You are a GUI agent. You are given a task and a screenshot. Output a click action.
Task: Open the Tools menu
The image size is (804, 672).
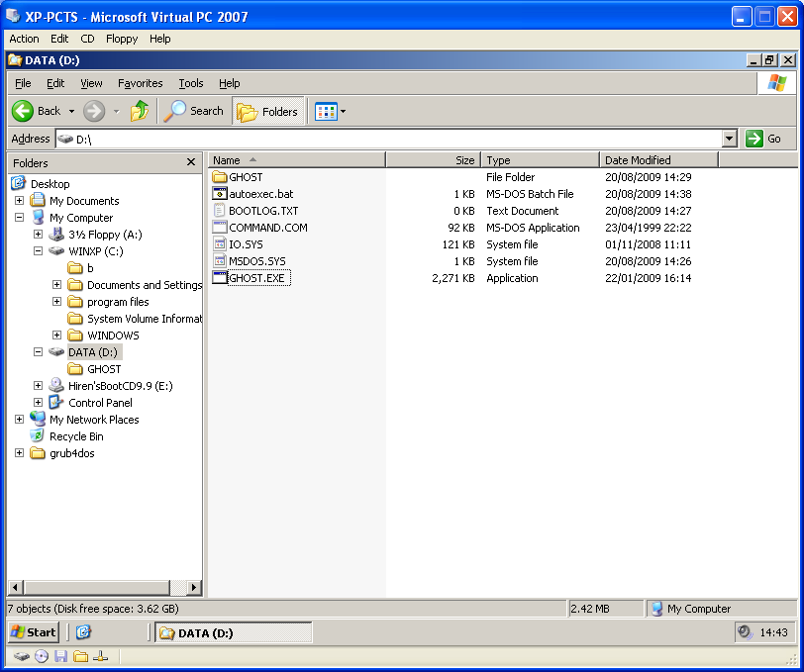(x=191, y=83)
